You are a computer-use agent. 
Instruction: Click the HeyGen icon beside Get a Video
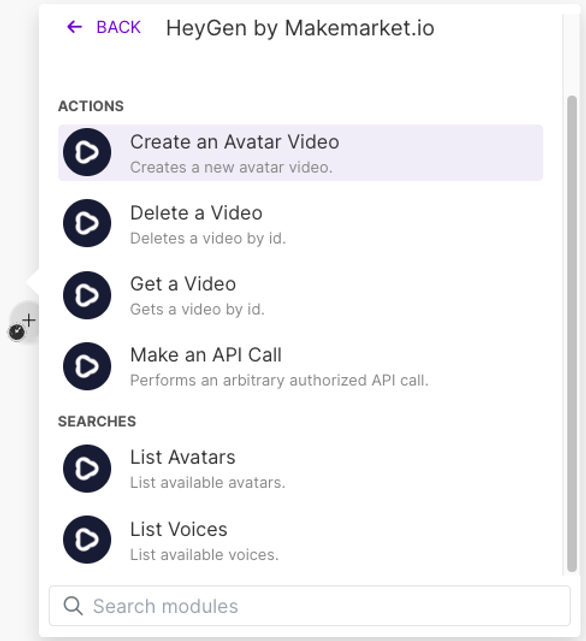[87, 295]
